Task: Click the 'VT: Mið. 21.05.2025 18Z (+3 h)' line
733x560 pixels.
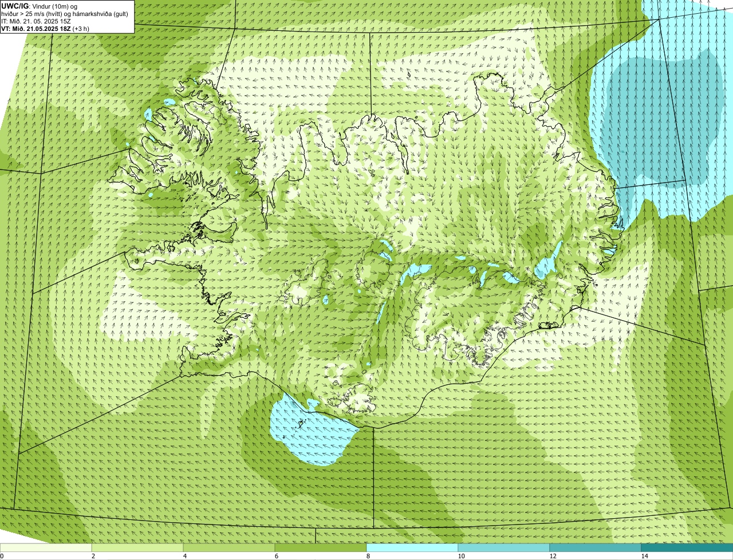Action: click(x=45, y=28)
